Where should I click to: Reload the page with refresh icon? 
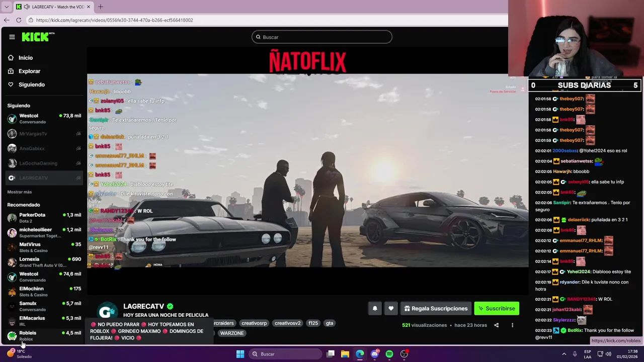tap(19, 20)
